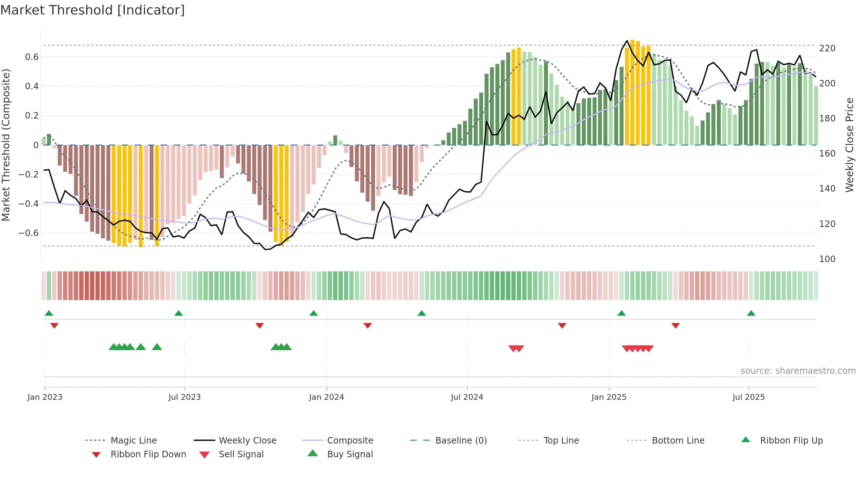Toggle the Sell Signal legend entry
The height and width of the screenshot is (488, 868).
pos(231,454)
